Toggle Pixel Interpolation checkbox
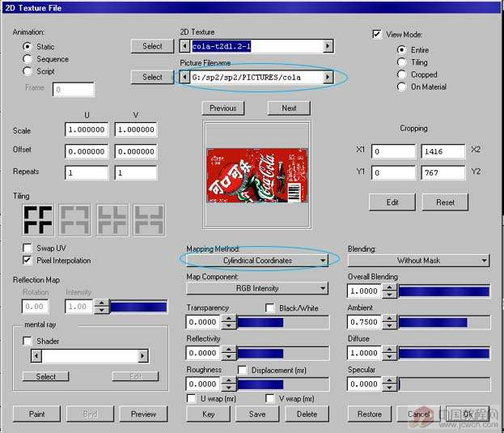Viewport: 504px width, 433px height. tap(28, 260)
